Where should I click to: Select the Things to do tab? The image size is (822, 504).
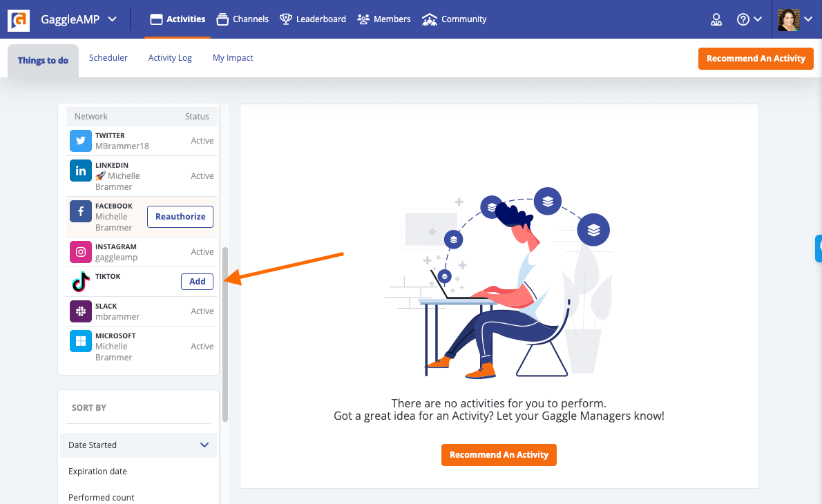point(43,60)
